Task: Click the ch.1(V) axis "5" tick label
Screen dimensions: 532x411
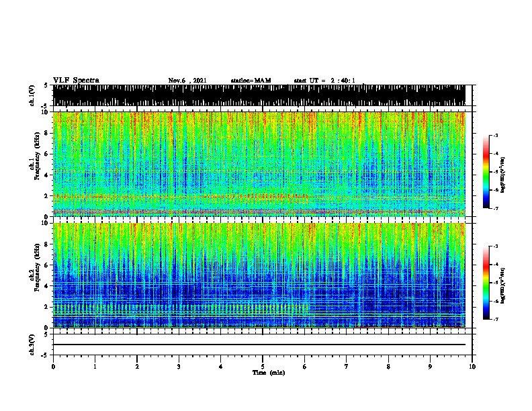Action: point(47,85)
